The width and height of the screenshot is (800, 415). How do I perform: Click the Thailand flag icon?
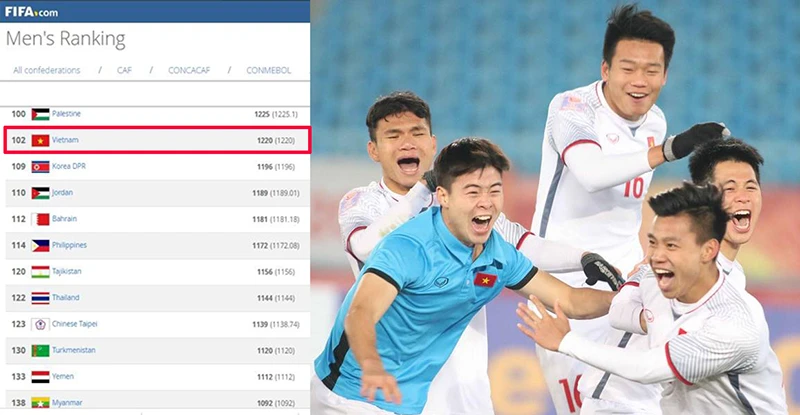point(40,298)
